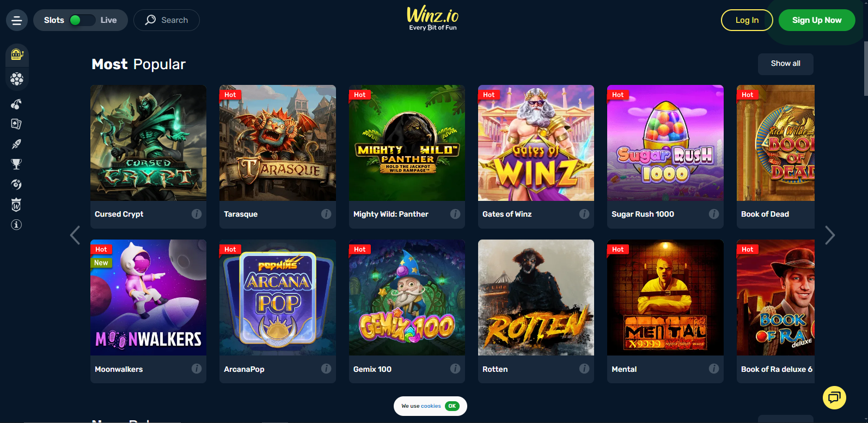Select the cherries sidebar icon
This screenshot has height=423, width=868.
point(16,104)
